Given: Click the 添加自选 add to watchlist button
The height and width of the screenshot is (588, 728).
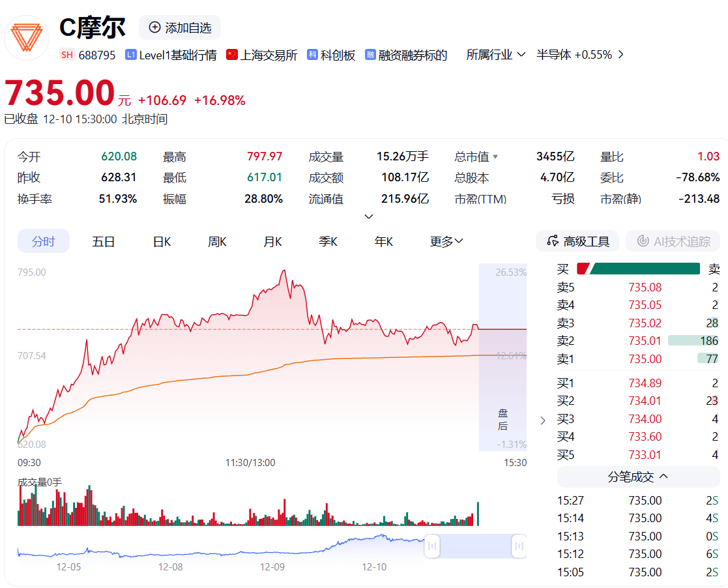Looking at the screenshot, I should point(180,27).
